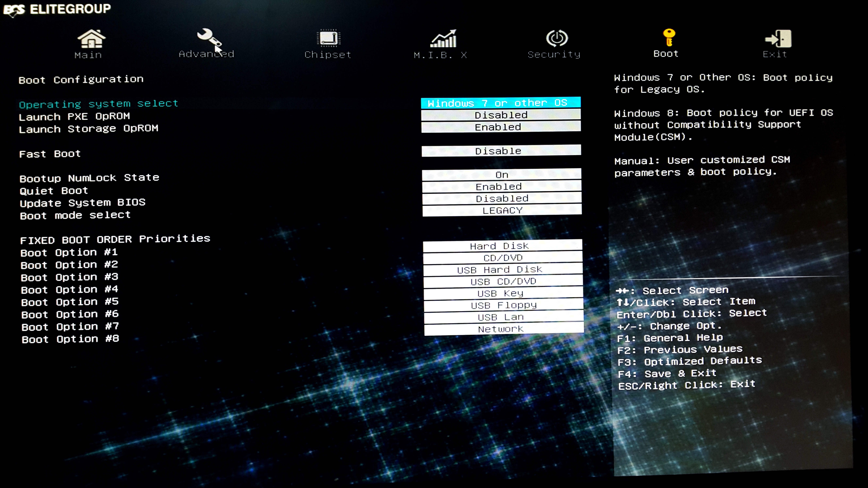Click 'ESC/Right Click: Exit' hint

tap(687, 385)
